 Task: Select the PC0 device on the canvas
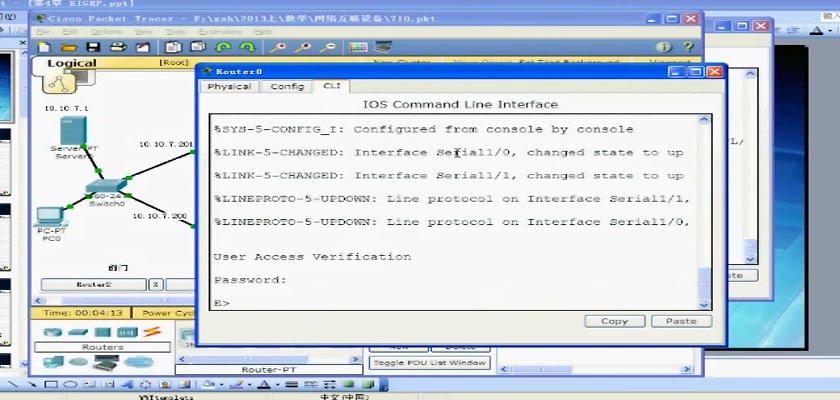pyautogui.click(x=49, y=217)
